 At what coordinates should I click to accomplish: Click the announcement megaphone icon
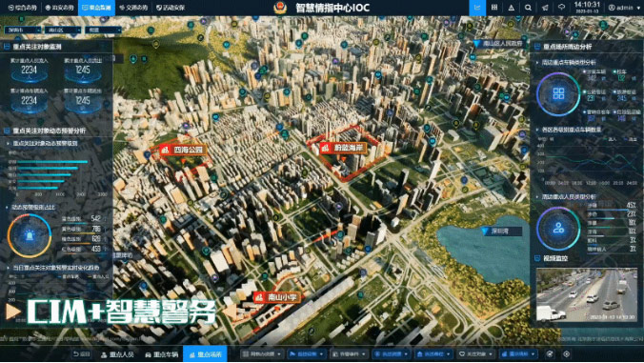point(545,8)
